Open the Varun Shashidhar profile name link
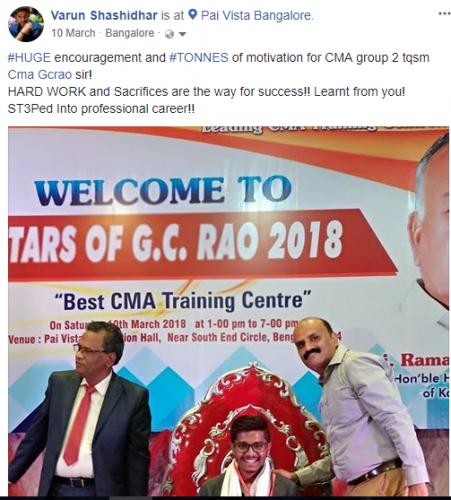 104,15
